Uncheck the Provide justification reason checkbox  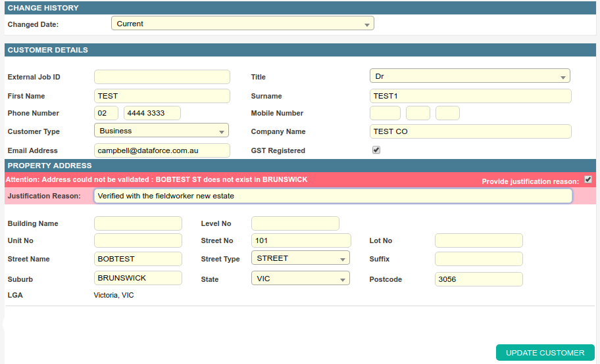(x=588, y=180)
